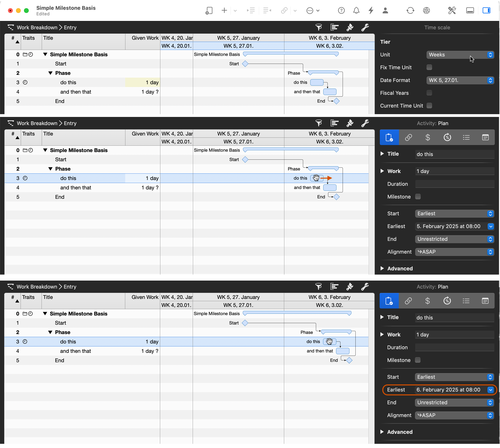Open the user account icon
Image resolution: width=500 pixels, height=448 pixels.
385,11
